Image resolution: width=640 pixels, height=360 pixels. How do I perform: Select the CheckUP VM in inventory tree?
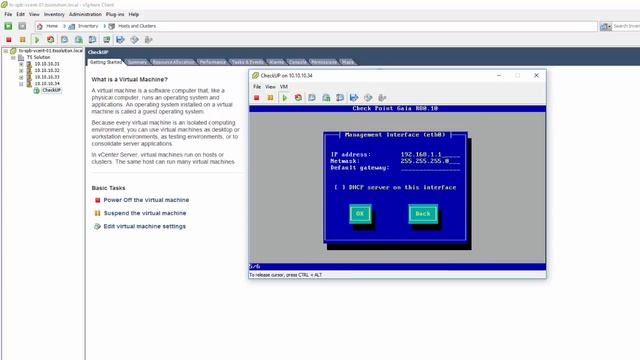coord(51,90)
